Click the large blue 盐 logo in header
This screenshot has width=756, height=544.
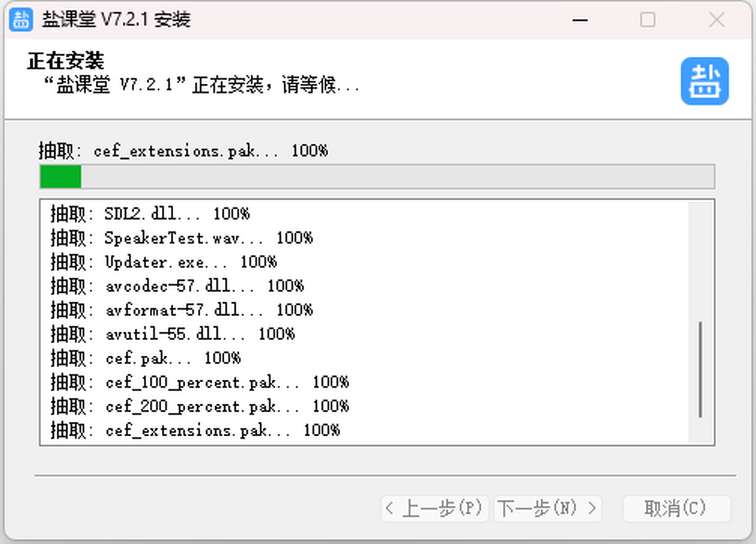tap(704, 81)
